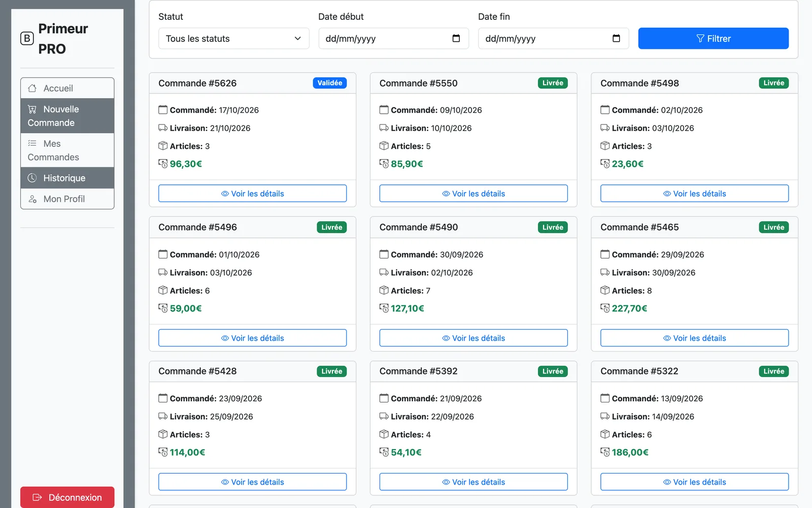Go to Nouvelle Commande

click(67, 116)
